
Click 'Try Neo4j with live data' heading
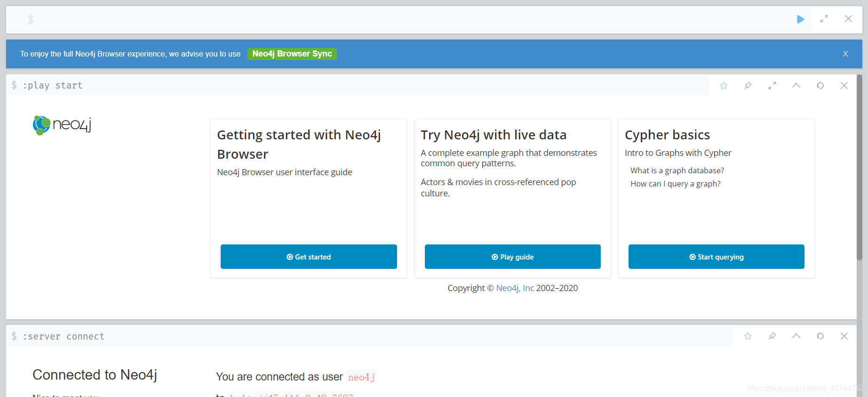tap(494, 135)
